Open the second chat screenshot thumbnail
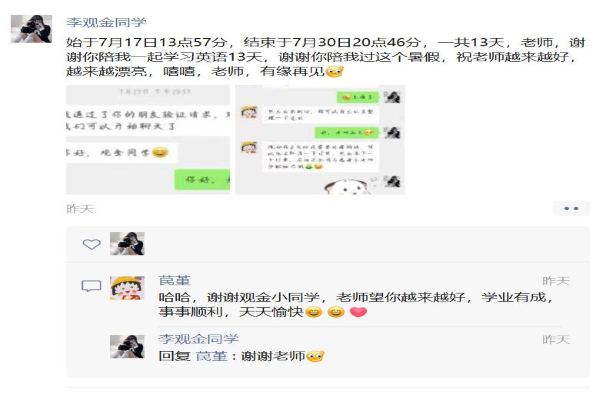Image resolution: width=600 pixels, height=400 pixels. click(x=320, y=140)
